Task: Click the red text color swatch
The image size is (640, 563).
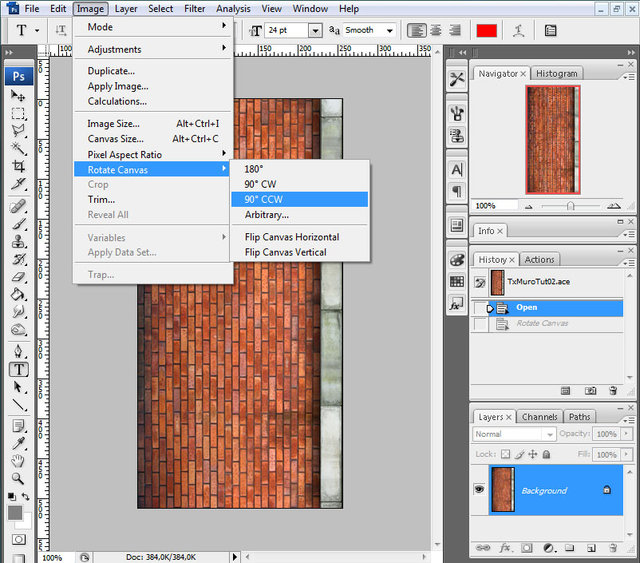Action: (487, 31)
